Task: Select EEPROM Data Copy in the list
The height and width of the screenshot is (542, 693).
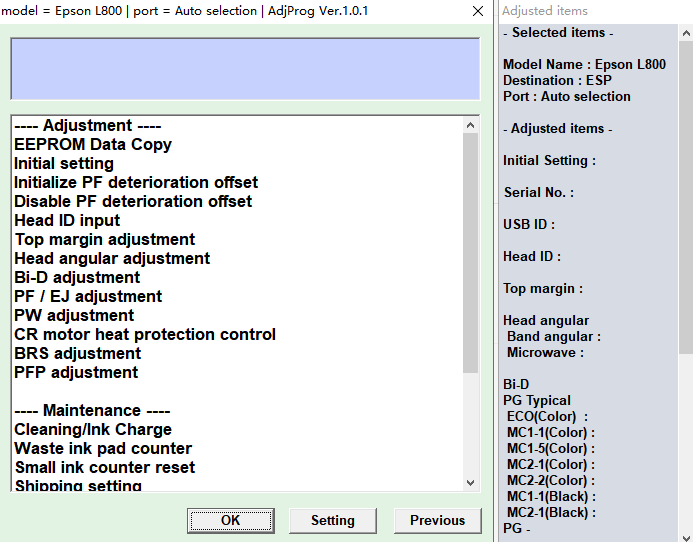Action: pyautogui.click(x=93, y=145)
